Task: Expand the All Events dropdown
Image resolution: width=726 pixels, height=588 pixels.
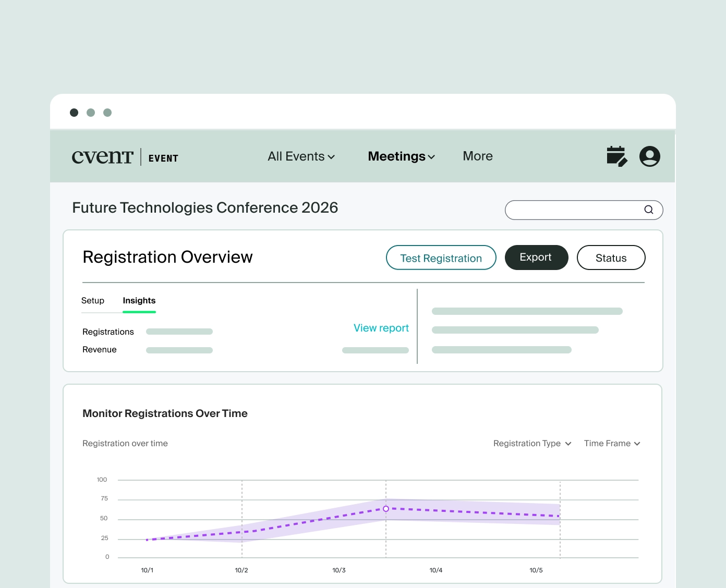Action: click(x=301, y=156)
